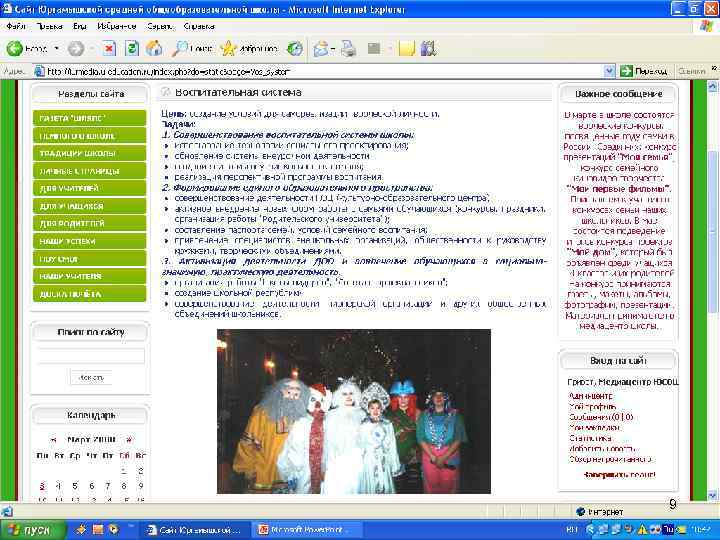Image resolution: width=720 pixels, height=540 pixels.
Task: Open the Для родителей section
Action: tap(90, 224)
